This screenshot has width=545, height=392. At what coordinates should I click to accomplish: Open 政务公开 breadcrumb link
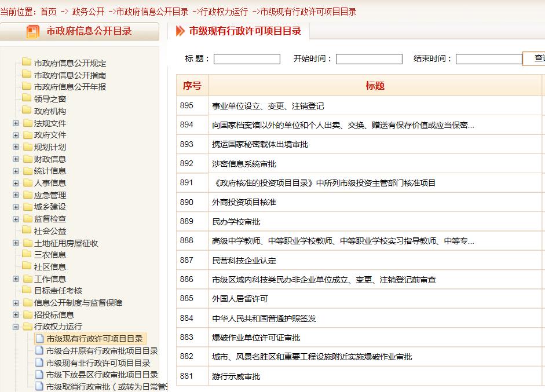coord(88,12)
